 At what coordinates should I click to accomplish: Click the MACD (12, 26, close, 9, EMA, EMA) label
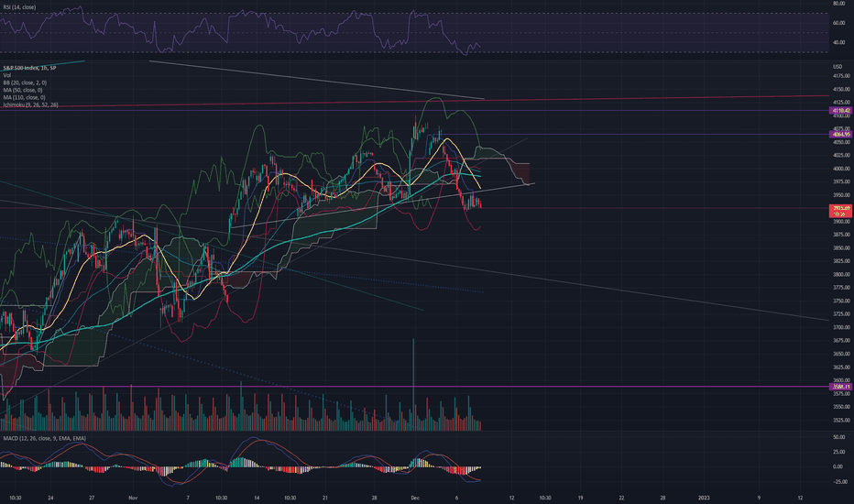tap(45, 438)
